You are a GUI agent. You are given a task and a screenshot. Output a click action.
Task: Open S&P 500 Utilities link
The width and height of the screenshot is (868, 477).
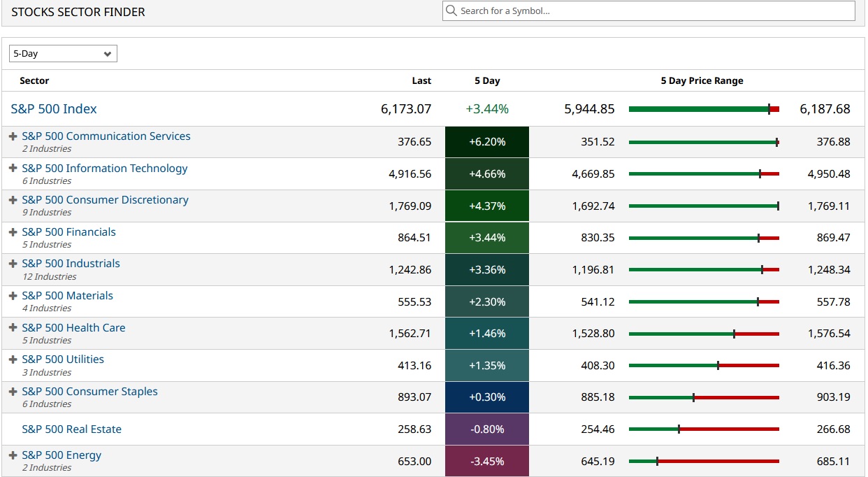point(63,359)
